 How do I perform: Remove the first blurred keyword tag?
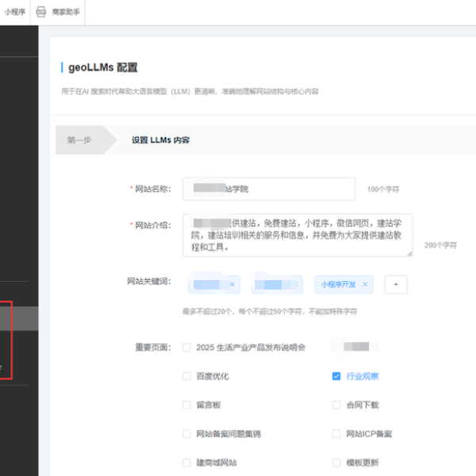pyautogui.click(x=232, y=284)
